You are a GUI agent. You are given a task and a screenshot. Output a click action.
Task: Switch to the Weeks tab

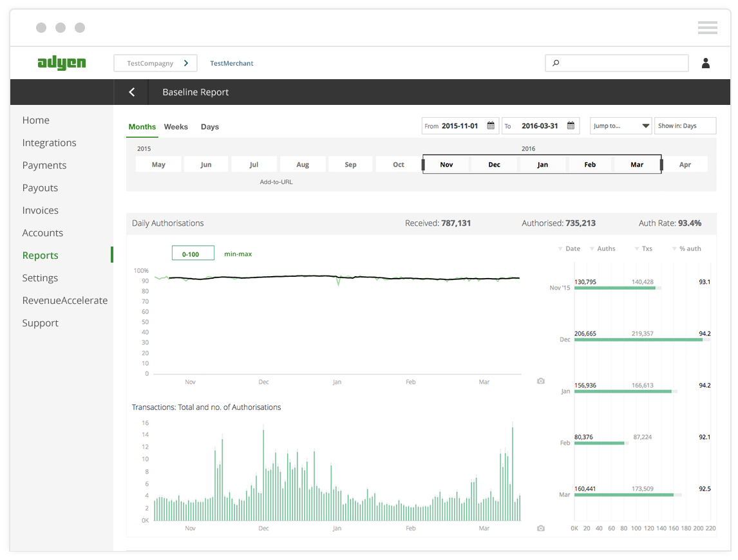tap(176, 127)
